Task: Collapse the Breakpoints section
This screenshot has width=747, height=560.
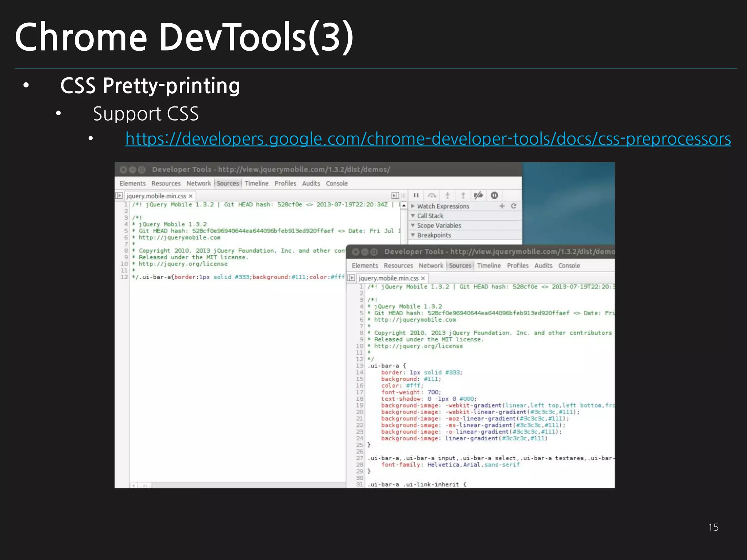Action: click(413, 235)
